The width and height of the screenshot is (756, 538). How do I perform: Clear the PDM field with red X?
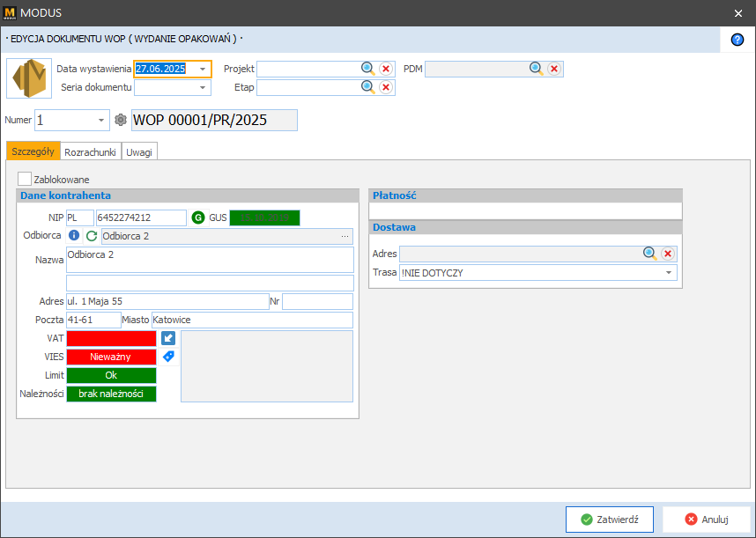(x=553, y=69)
